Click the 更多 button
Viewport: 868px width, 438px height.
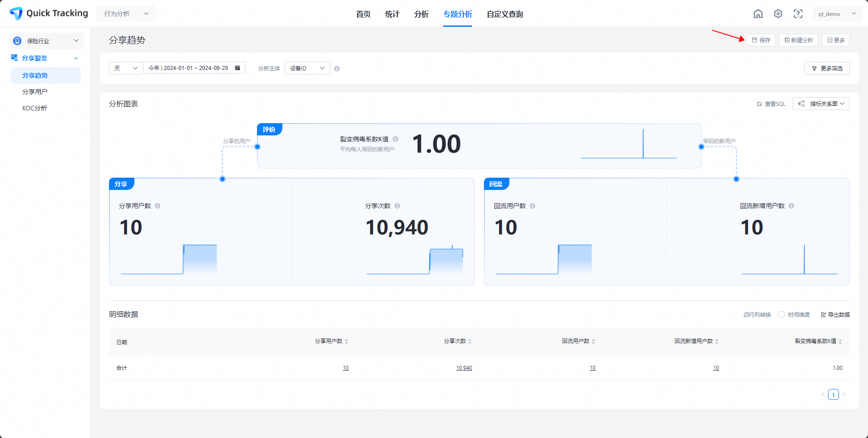836,40
